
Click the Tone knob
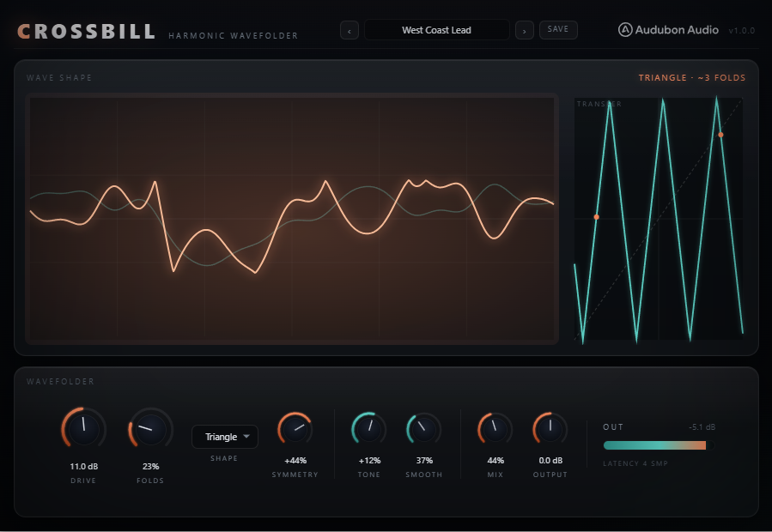pos(368,430)
